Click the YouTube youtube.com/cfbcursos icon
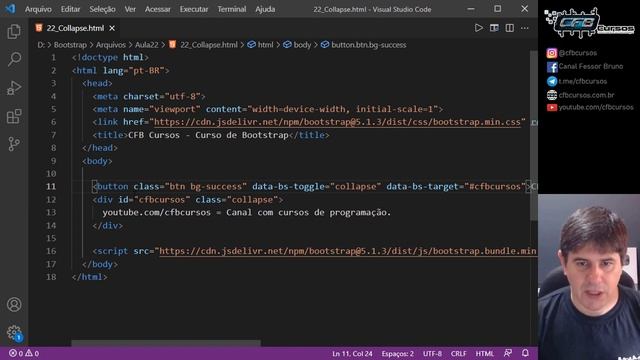640x360 pixels. tap(552, 107)
